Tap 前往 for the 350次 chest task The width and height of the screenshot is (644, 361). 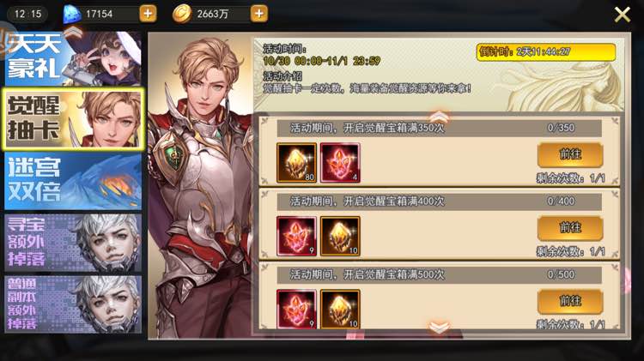tap(570, 154)
